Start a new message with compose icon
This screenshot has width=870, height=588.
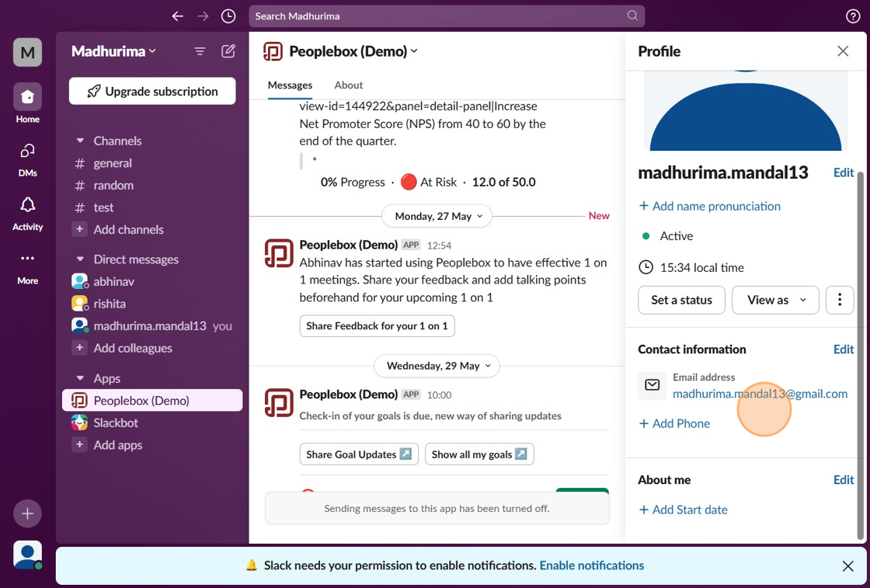[228, 51]
